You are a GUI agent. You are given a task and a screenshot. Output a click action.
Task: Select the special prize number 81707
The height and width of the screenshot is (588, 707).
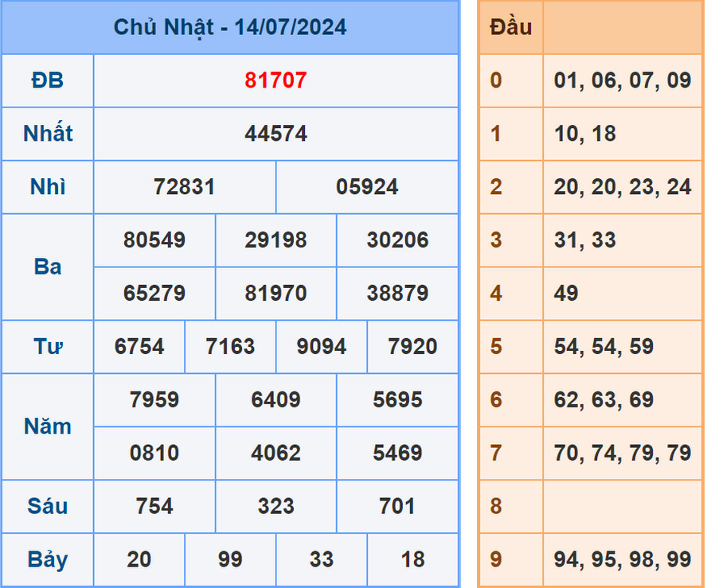276,80
